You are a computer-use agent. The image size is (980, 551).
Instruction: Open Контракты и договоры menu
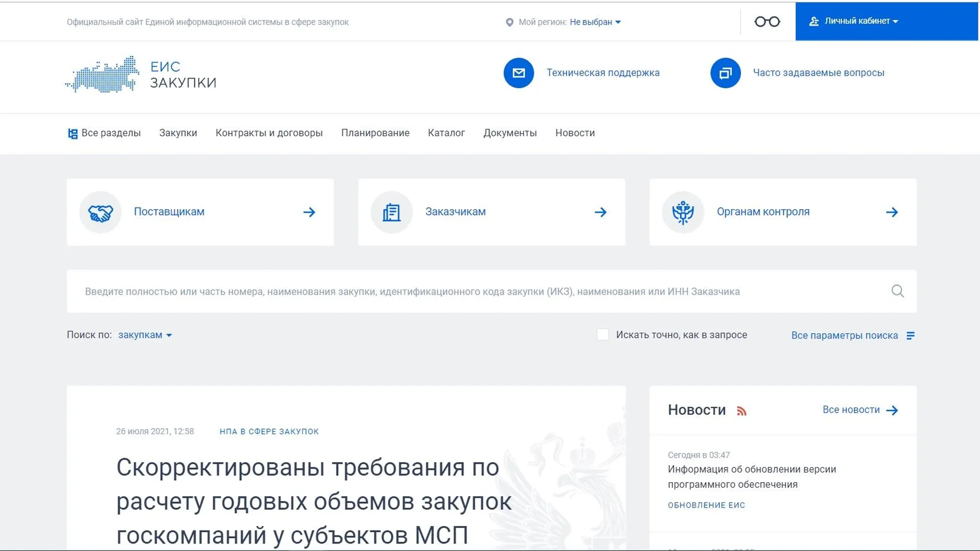pos(269,133)
